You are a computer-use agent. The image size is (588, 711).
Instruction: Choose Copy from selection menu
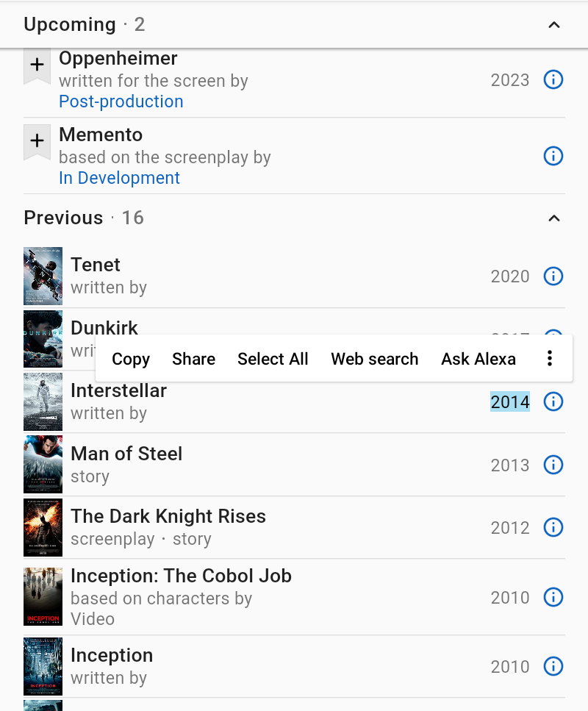click(x=131, y=359)
